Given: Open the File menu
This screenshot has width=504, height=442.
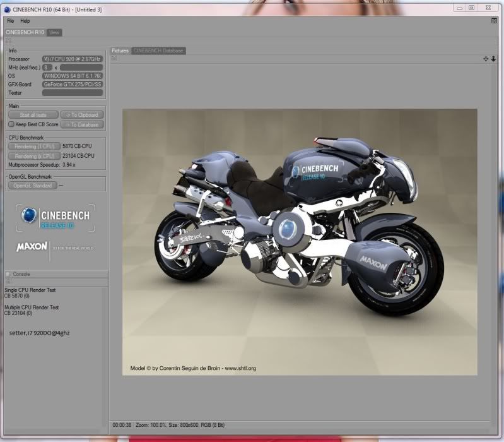Looking at the screenshot, I should tap(11, 21).
